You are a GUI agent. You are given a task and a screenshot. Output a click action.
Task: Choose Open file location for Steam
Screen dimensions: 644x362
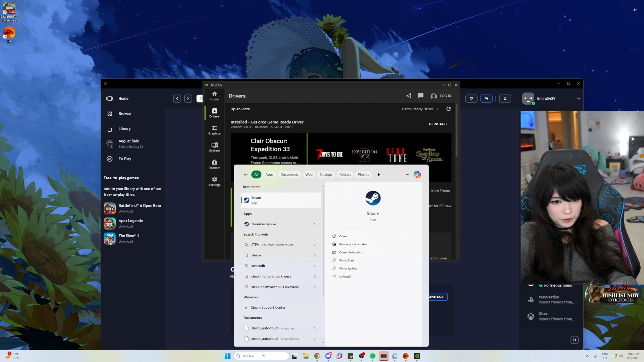coord(351,252)
